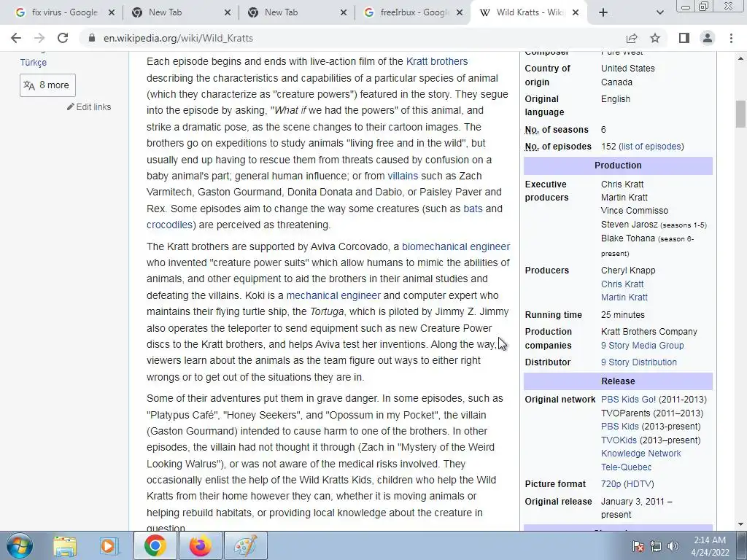Launch Firefox from the taskbar

(201, 545)
